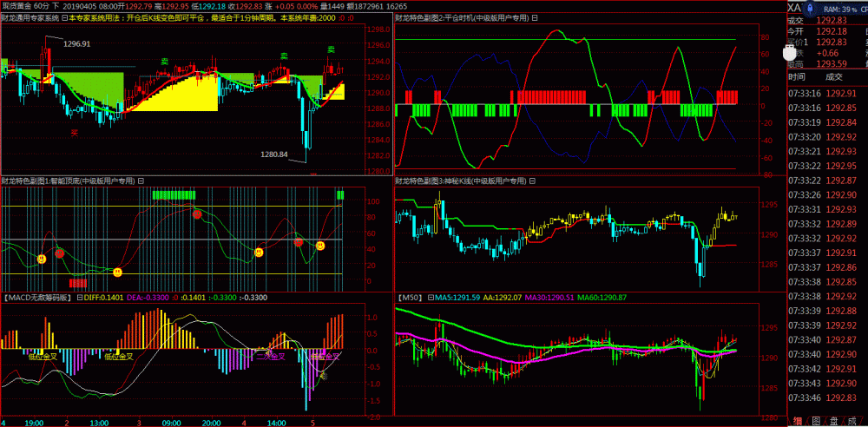868x427 pixels.
Task: Select the 07:33:19 trade row
Action: (x=825, y=122)
